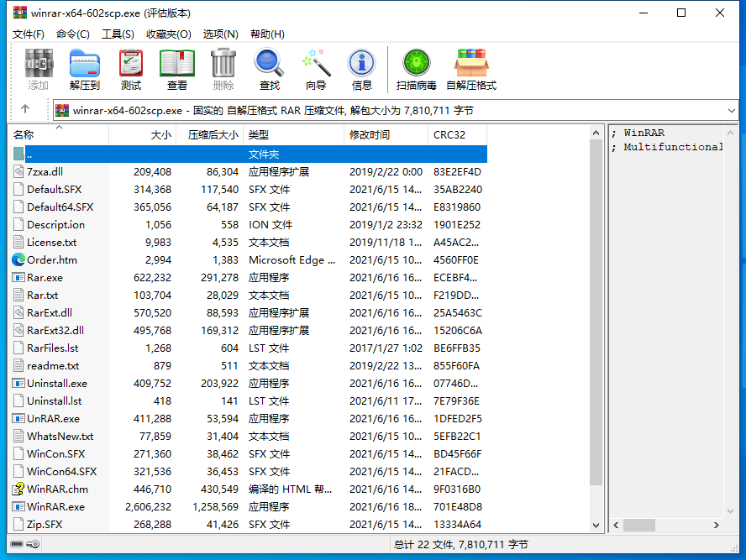Open the Wizard (向导) wand icon
746x560 pixels.
pyautogui.click(x=316, y=63)
